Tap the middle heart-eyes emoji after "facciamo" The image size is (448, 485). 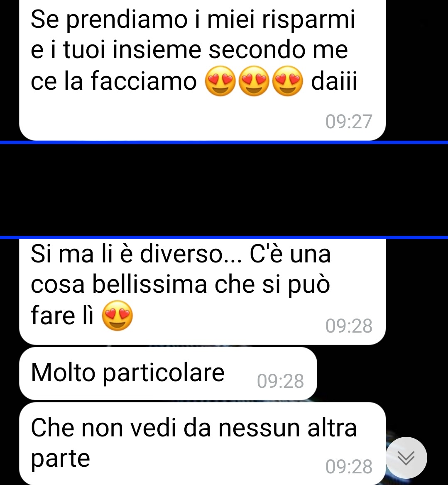(x=254, y=81)
